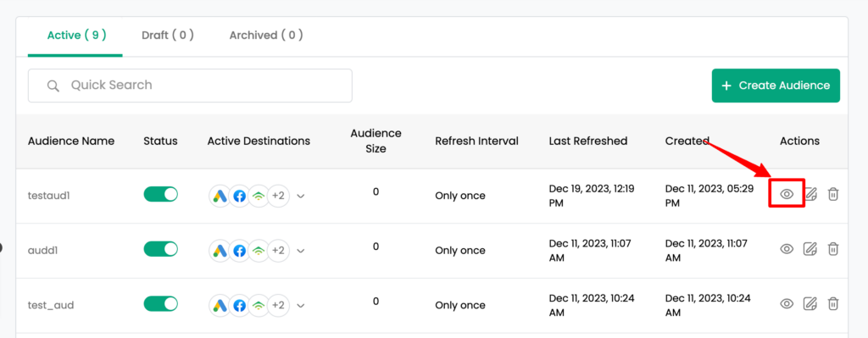Toggle status switch for testaud1

click(x=160, y=194)
